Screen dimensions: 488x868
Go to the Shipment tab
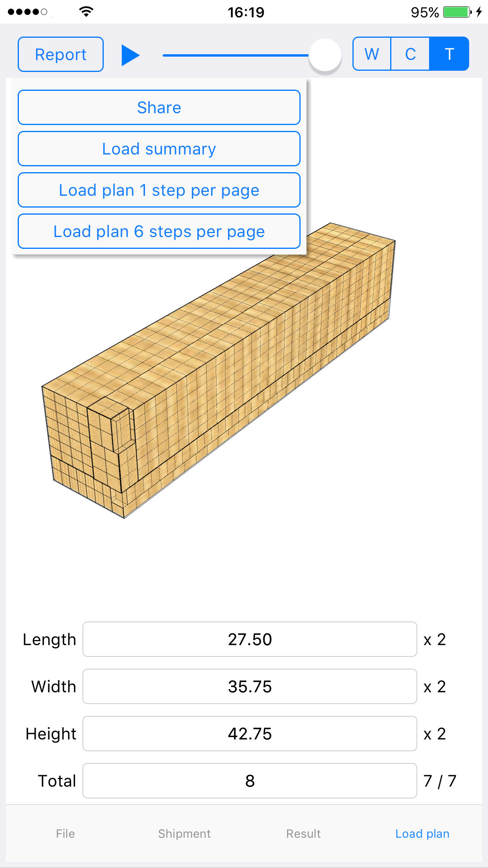184,833
